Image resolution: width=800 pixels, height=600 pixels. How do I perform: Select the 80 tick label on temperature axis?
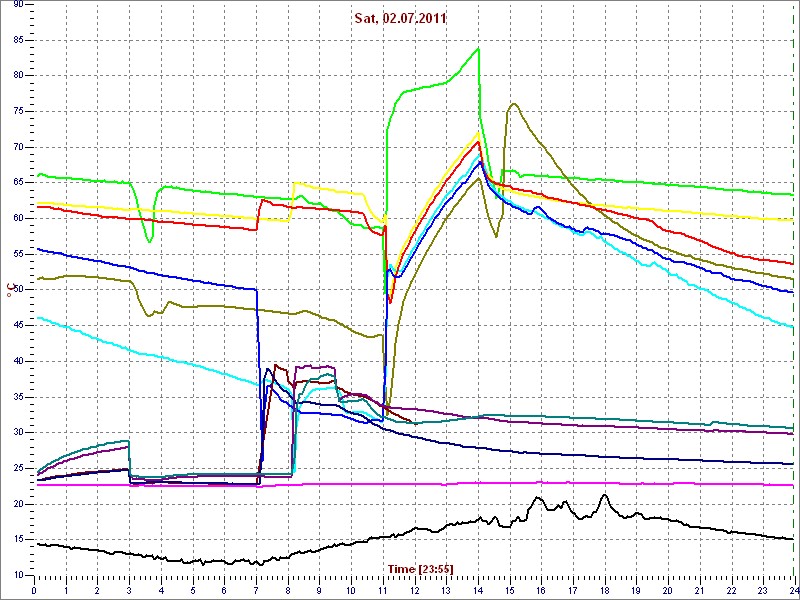[x=18, y=76]
